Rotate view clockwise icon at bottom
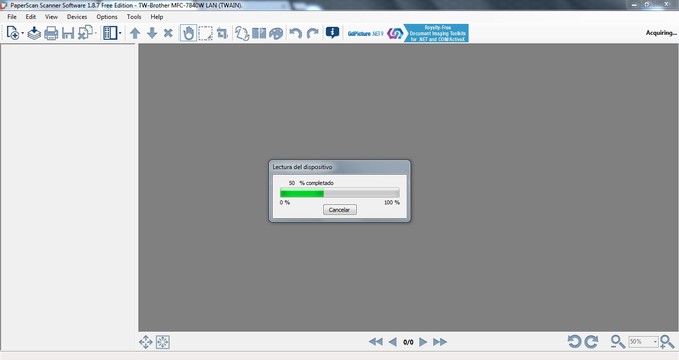This screenshot has width=679, height=360. (x=592, y=341)
